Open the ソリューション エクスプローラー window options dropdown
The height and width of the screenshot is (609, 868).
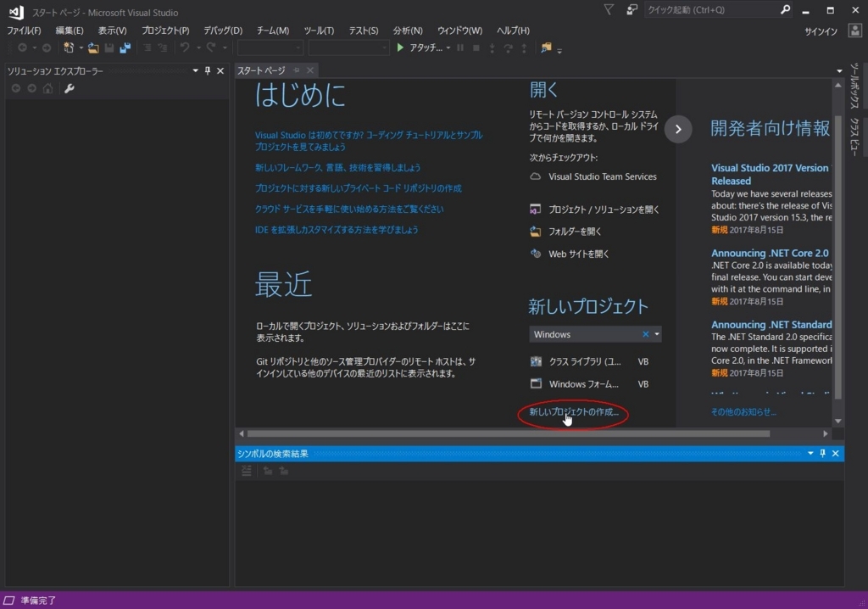click(x=196, y=70)
